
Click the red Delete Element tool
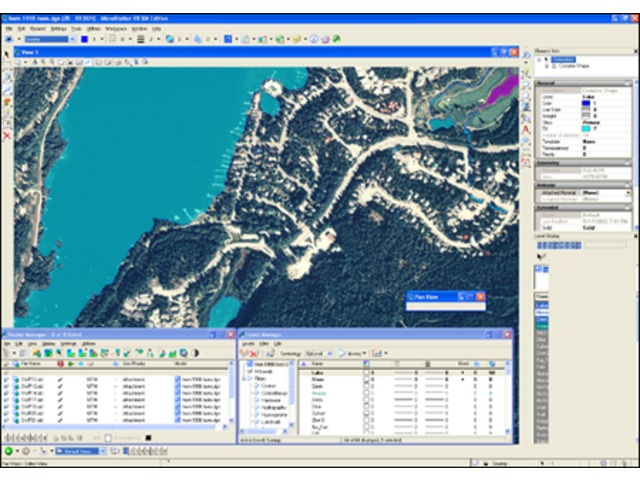(7, 135)
